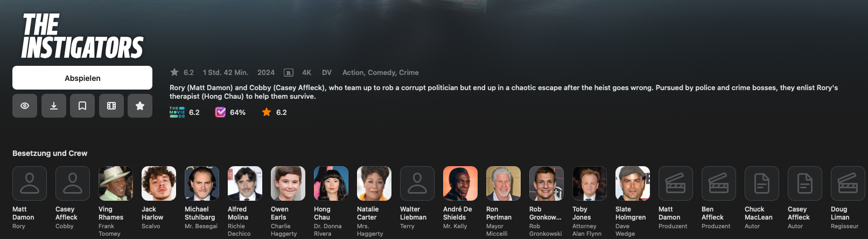Click the download icon button
Screen dimensions: 868x239
pyautogui.click(x=54, y=106)
